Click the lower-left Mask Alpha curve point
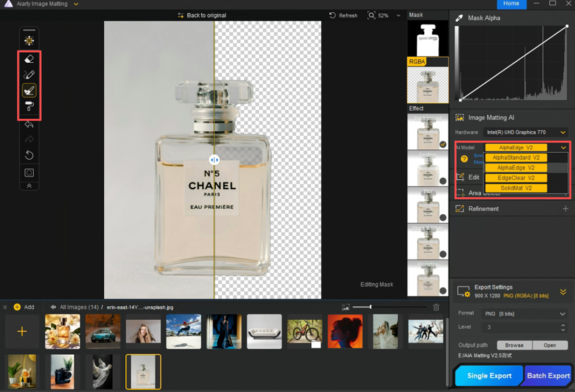Viewport: 575px width, 392px height. click(461, 99)
